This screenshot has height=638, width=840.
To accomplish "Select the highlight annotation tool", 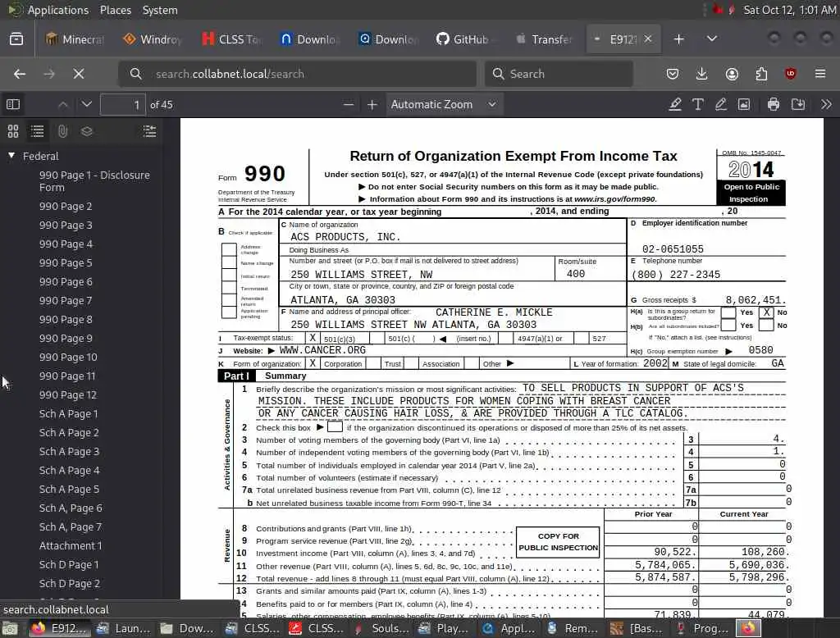I will [x=675, y=104].
